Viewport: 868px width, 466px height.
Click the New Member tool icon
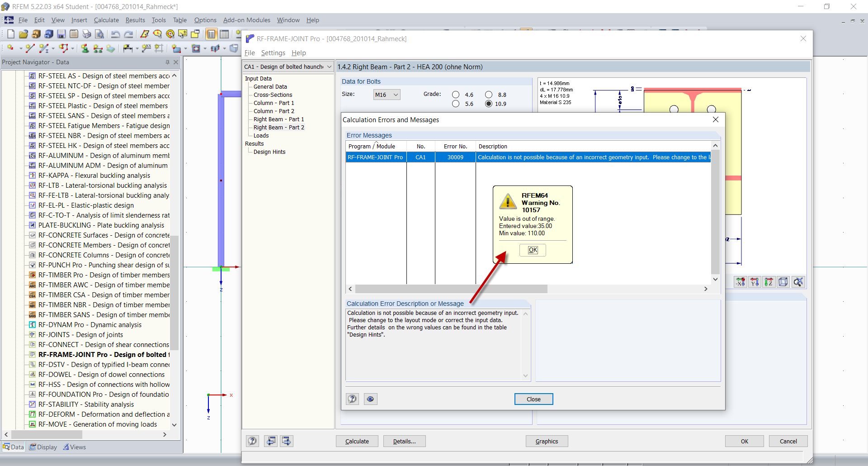point(44,48)
